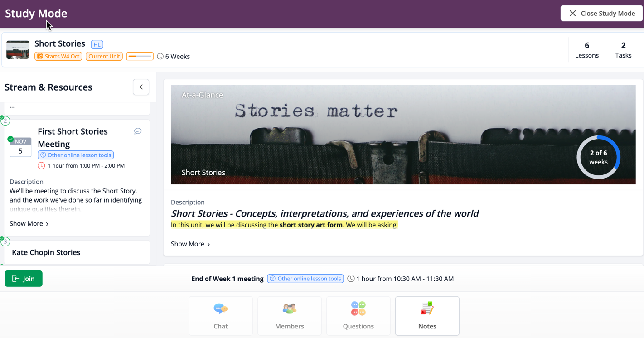Click the red clock icon beside 1:00 PM
Screen dimensions: 644x338
[x=41, y=165]
